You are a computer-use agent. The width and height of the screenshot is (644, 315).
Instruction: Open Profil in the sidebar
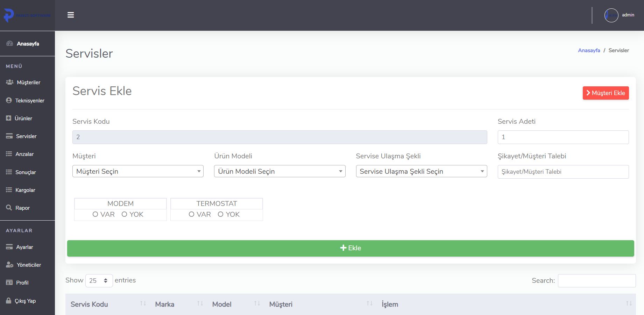click(22, 283)
